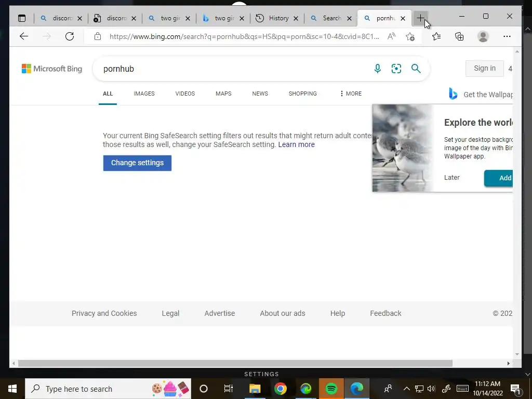Open Cortana circle icon on taskbar
The width and height of the screenshot is (532, 399).
[204, 389]
